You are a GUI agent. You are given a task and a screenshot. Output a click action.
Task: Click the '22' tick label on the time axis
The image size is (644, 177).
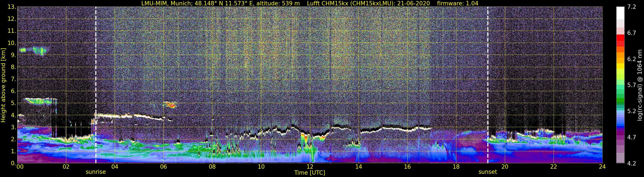tap(554, 167)
